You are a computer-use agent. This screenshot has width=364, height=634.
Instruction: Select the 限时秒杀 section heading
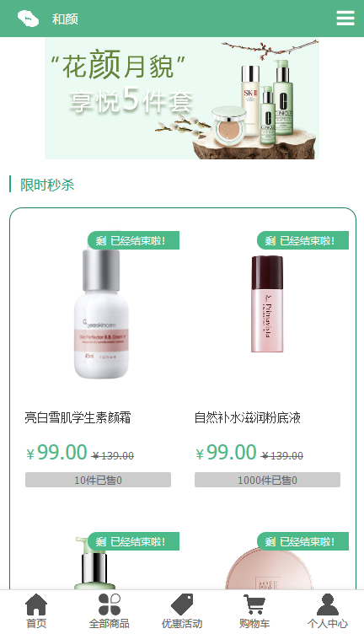coord(47,185)
